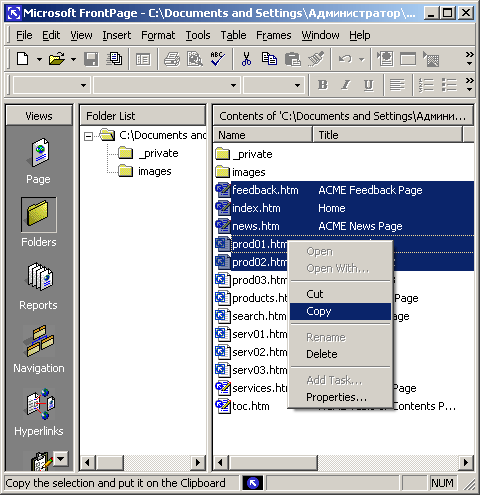480x495 pixels.
Task: Select the Format Painter brush icon
Action: click(x=316, y=59)
